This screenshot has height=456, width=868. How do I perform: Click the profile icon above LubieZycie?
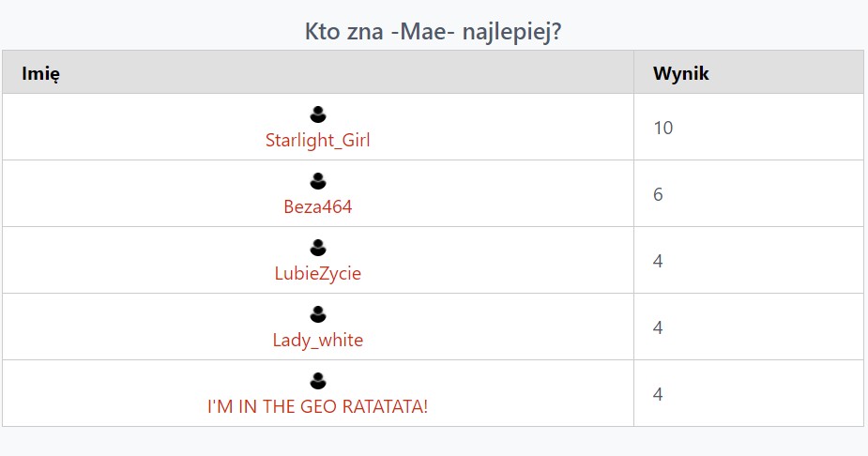click(318, 248)
